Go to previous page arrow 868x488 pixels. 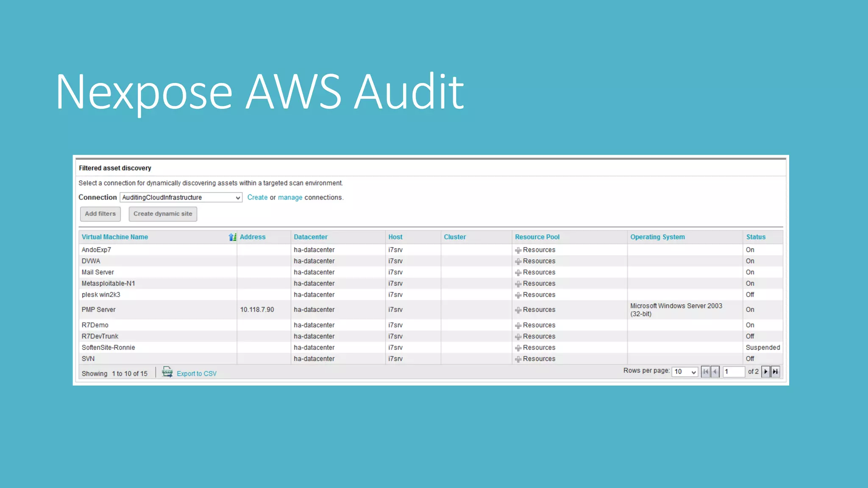[x=715, y=372]
